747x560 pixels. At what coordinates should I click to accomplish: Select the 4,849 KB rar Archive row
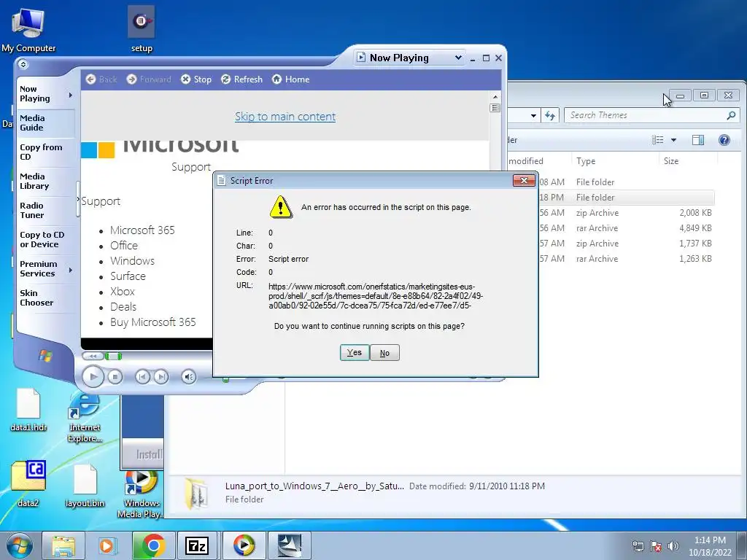pos(625,228)
